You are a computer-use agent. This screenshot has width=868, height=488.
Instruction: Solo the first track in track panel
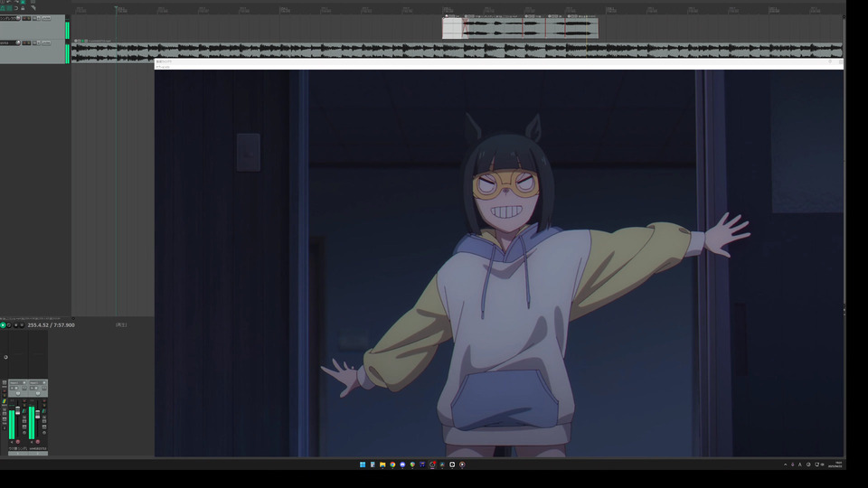coord(29,18)
